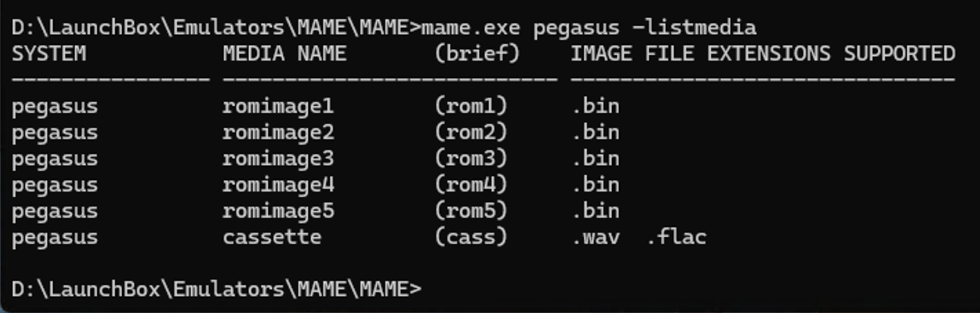Click IMAGE FILE EXTENSIONS SUPPORTED header text

point(763,53)
